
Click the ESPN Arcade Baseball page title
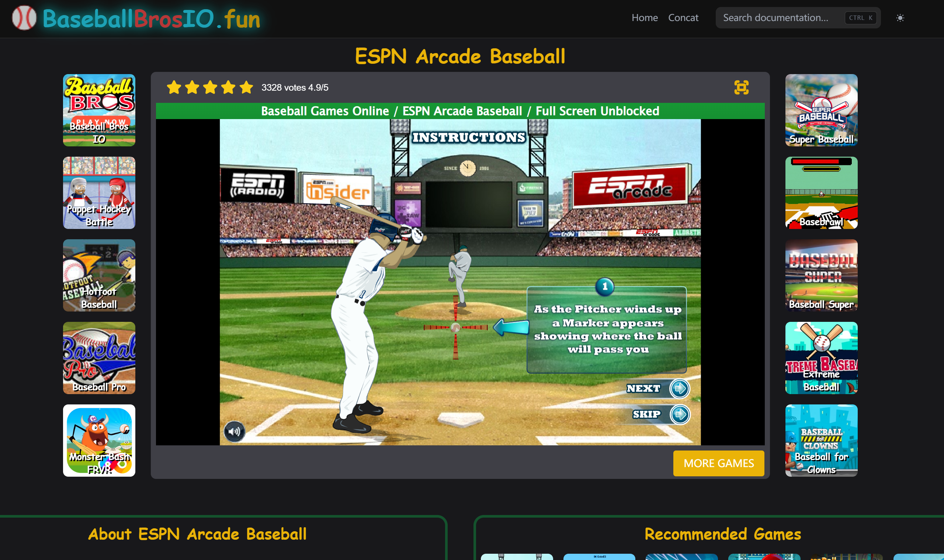coord(460,56)
